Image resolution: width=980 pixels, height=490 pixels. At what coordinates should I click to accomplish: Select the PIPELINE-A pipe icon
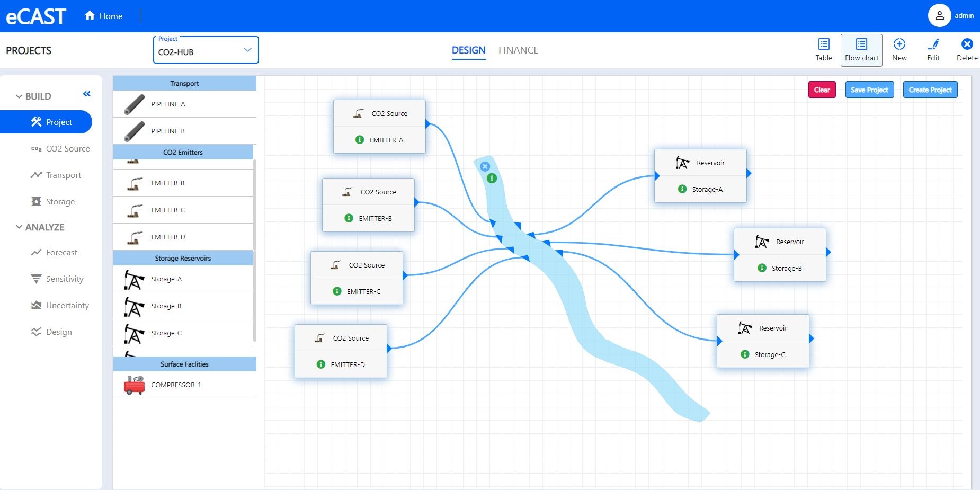point(134,104)
